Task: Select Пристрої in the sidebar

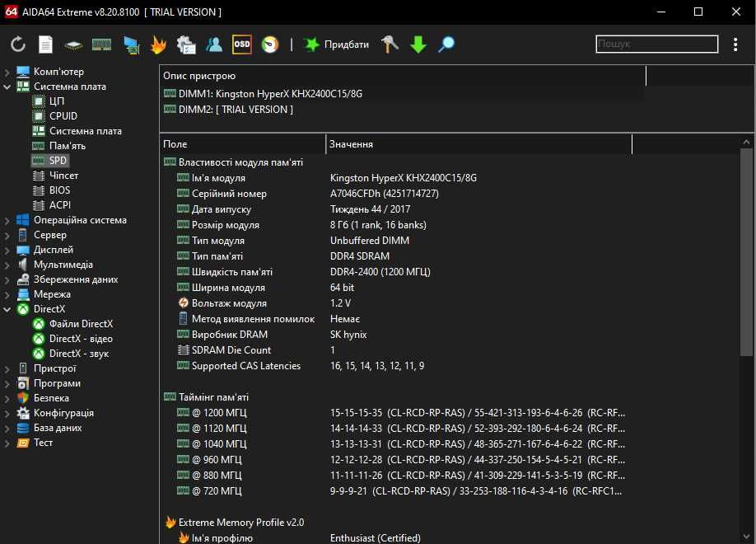Action: (x=47, y=368)
